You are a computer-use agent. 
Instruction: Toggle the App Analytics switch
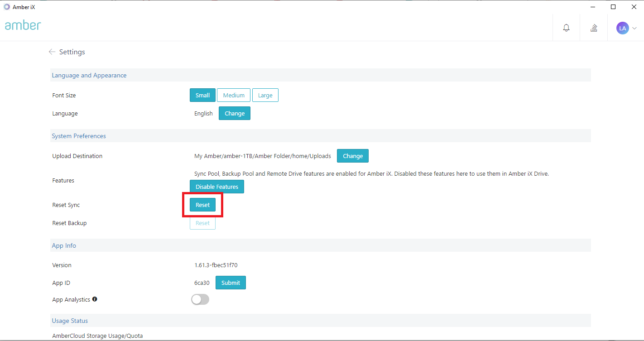[x=200, y=299]
